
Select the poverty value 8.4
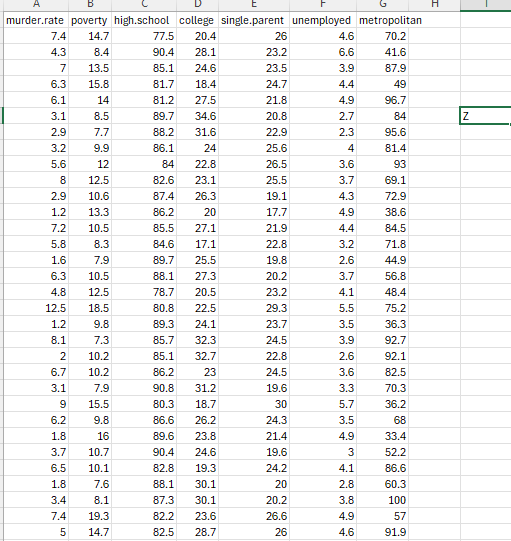[x=90, y=52]
